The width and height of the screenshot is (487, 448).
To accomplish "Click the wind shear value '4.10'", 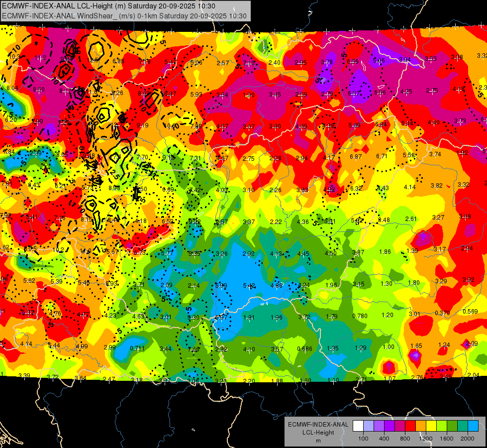I will tap(249, 349).
